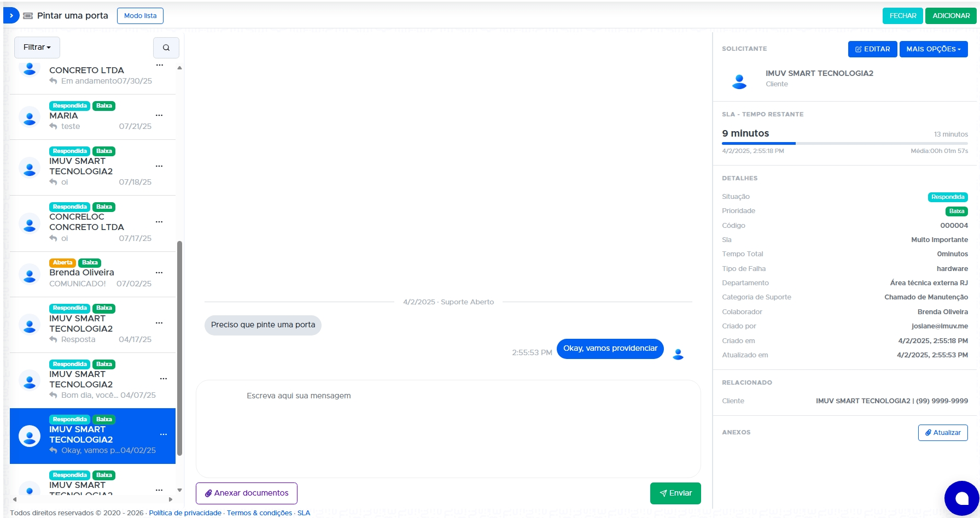Select the IMUV ticket starting 'Bom dia, você'
The image size is (980, 518).
93,380
